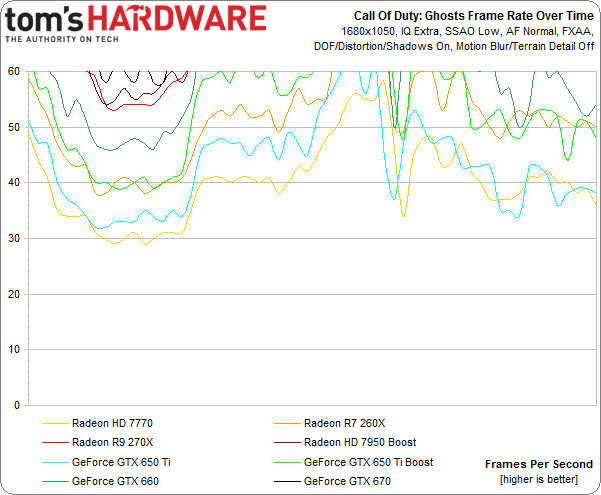This screenshot has height=495, width=601.
Task: Select the 'GeForce GTX 670' legend label
Action: 347,481
